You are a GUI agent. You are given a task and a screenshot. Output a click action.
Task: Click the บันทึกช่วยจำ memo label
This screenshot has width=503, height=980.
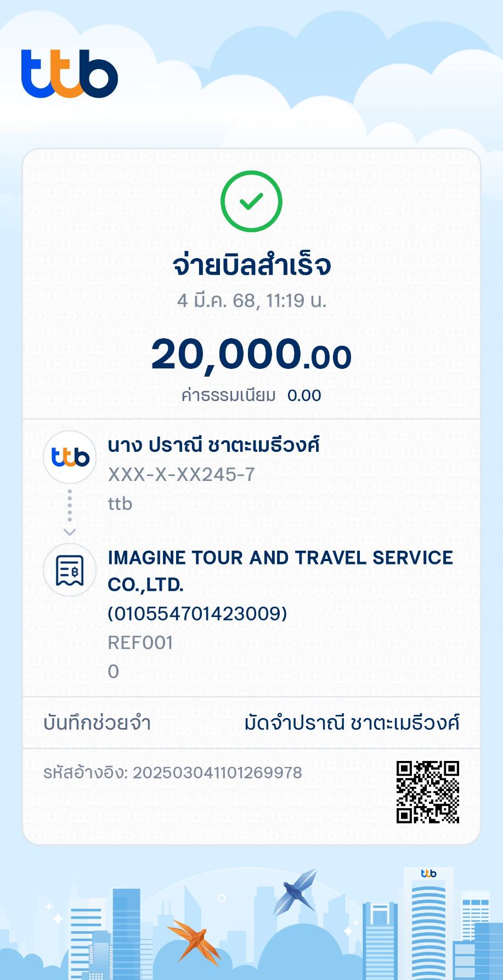(x=97, y=723)
